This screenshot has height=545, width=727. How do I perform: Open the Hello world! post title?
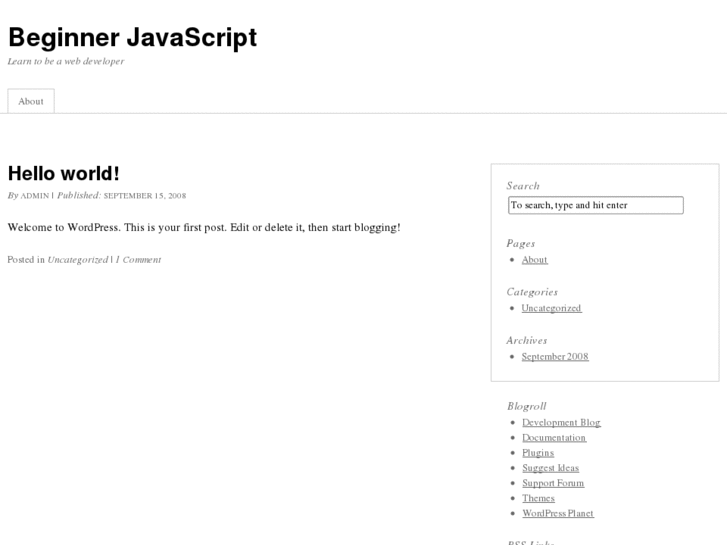(x=63, y=173)
